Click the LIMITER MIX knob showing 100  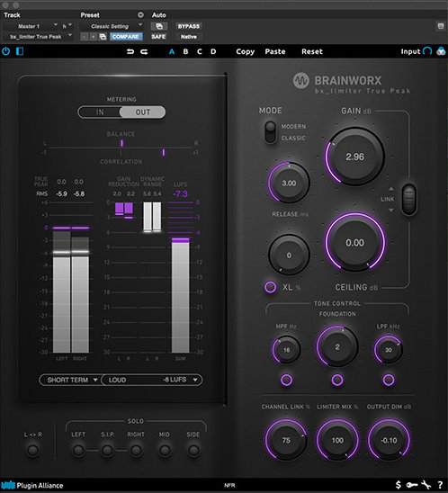point(337,440)
